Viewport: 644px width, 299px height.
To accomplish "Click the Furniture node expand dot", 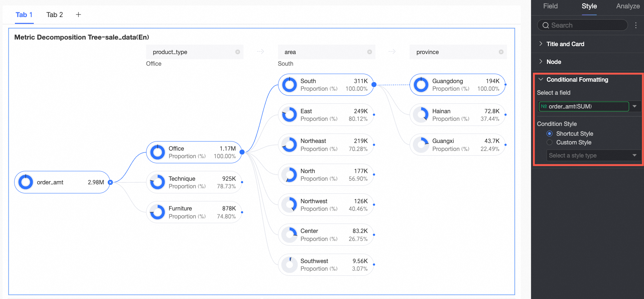I will tap(242, 212).
